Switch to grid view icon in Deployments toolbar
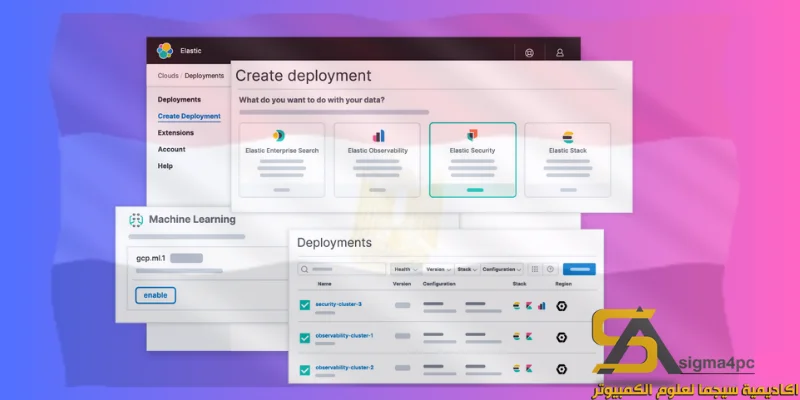Screen dimensions: 800x400 click(535, 269)
